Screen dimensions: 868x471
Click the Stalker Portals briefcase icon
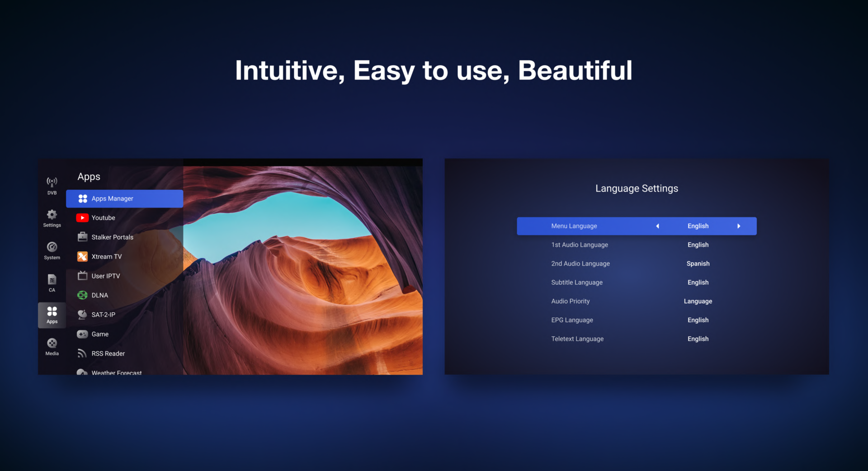pos(82,237)
